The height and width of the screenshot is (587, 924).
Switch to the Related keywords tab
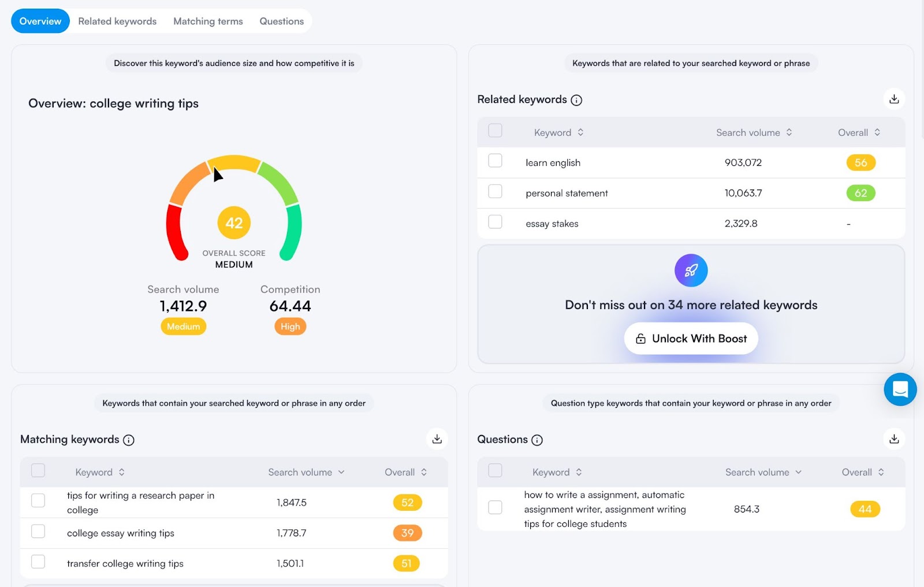(117, 21)
